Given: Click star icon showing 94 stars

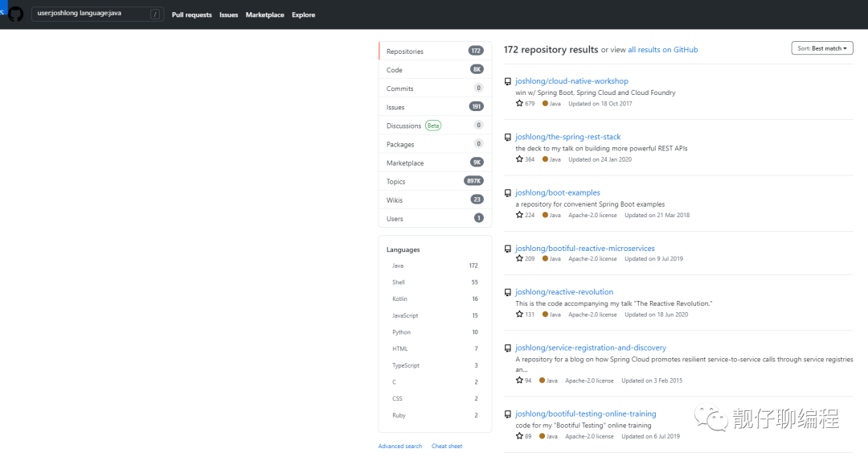Looking at the screenshot, I should click(x=519, y=380).
